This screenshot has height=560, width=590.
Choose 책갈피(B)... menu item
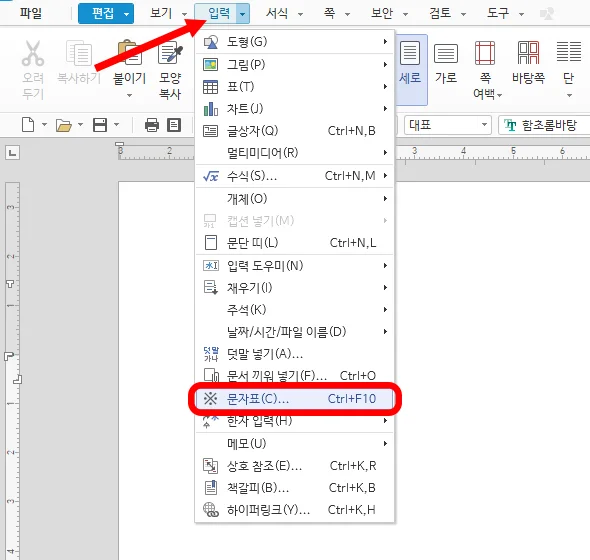295,488
